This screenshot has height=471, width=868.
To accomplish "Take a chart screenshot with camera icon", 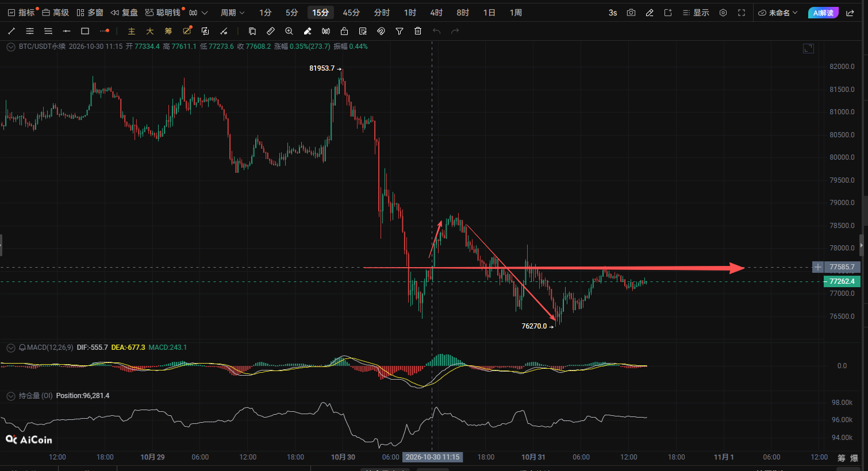I will (631, 13).
